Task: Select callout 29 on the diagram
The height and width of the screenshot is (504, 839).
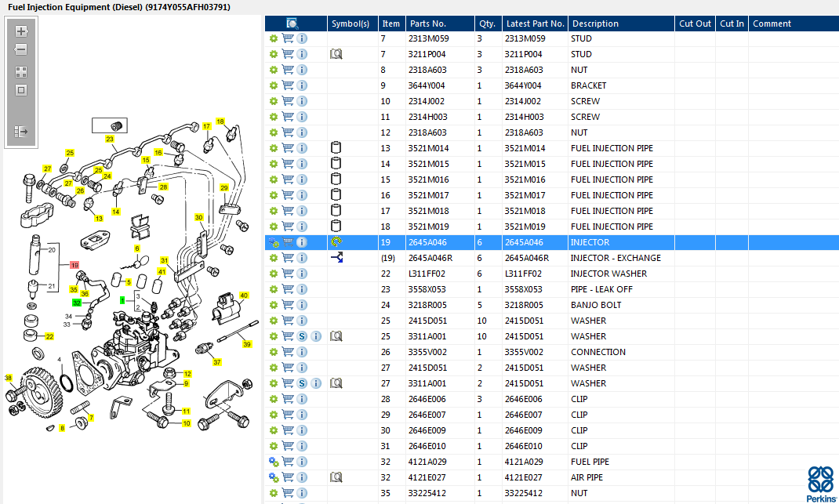Action: [x=224, y=188]
